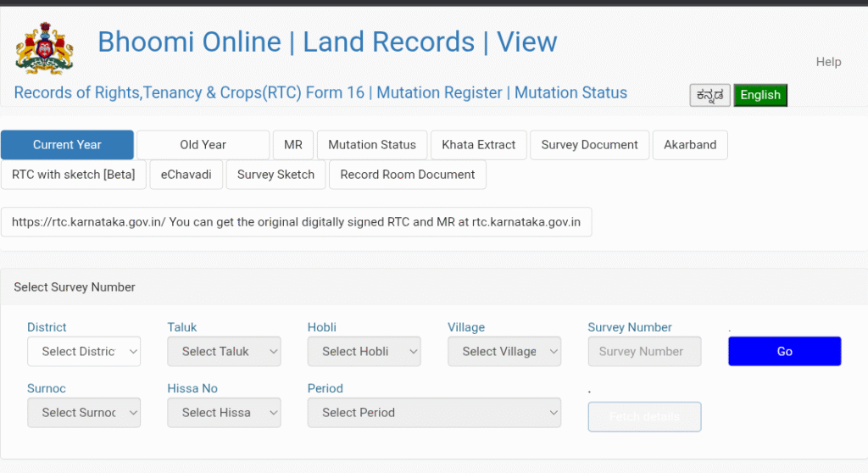Open the Survey Document tab
This screenshot has height=473, width=868.
click(589, 145)
